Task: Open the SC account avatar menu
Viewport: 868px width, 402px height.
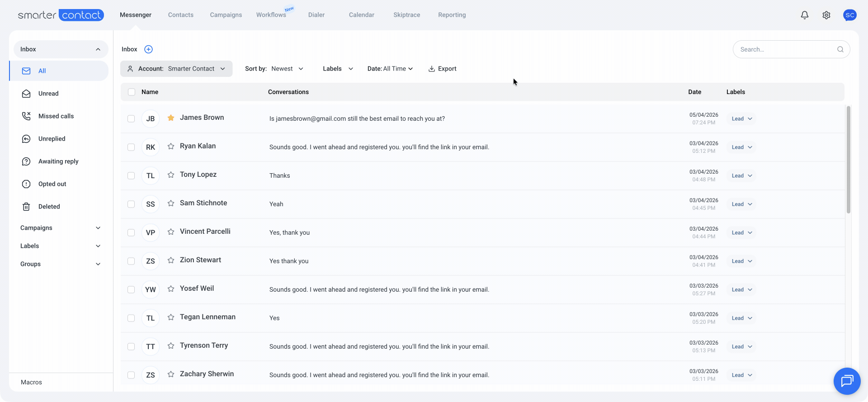Action: (850, 15)
